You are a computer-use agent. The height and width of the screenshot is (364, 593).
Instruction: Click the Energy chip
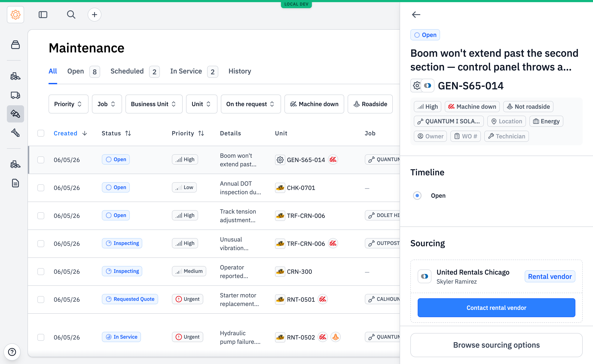pyautogui.click(x=546, y=121)
